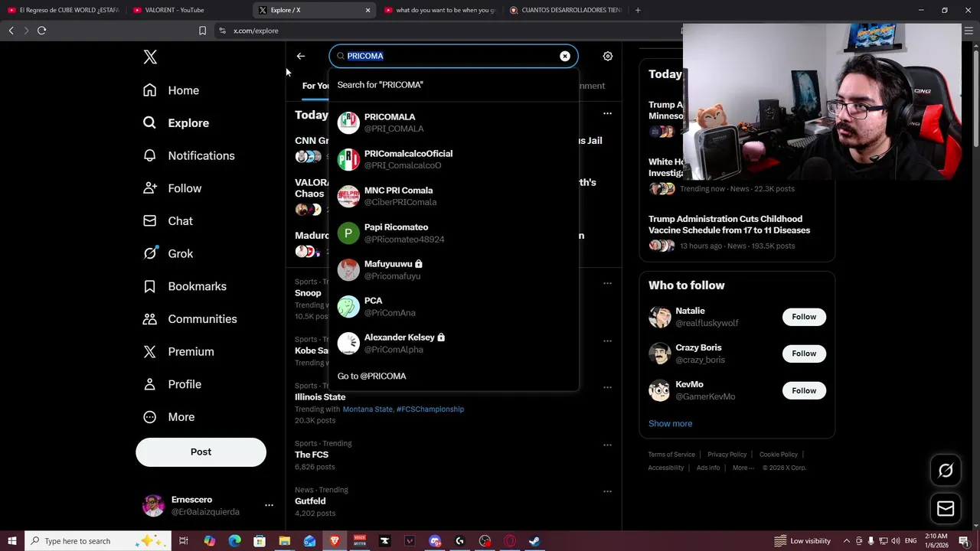Select PCA @PriComAna suggestion
The width and height of the screenshot is (980, 551).
[453, 306]
